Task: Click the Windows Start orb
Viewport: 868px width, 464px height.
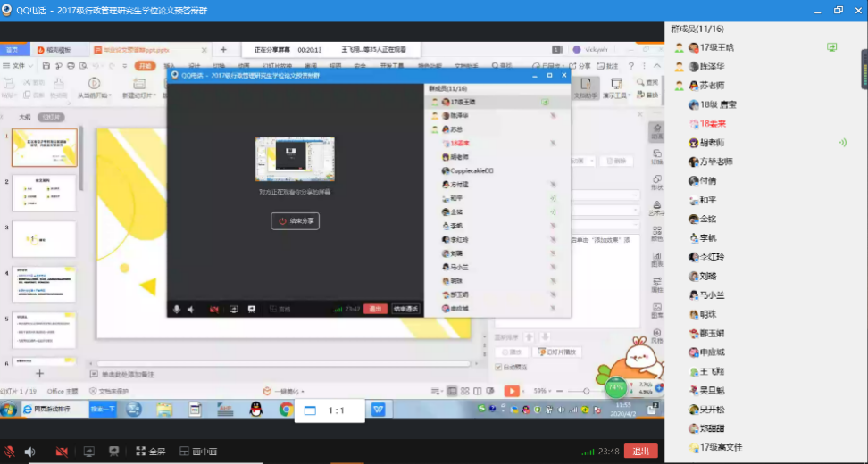Action: point(8,410)
